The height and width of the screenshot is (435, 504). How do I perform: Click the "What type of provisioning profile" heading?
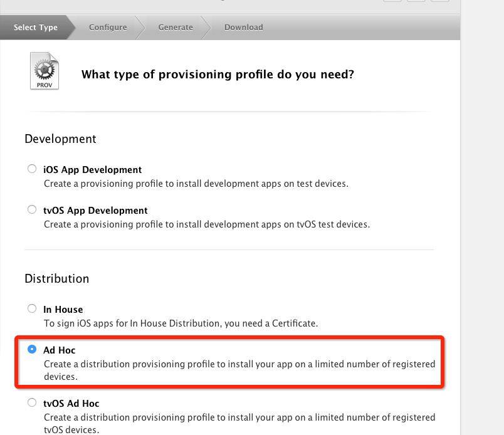218,75
